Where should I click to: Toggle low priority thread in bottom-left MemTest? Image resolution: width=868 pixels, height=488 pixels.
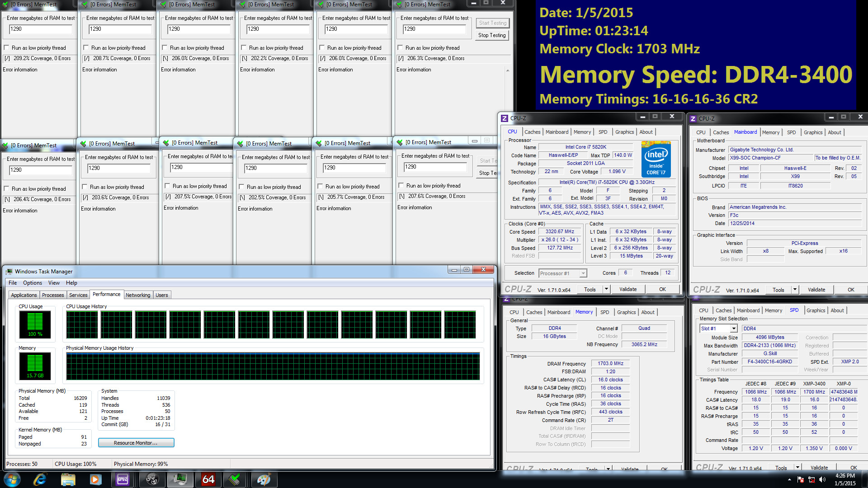click(x=7, y=187)
